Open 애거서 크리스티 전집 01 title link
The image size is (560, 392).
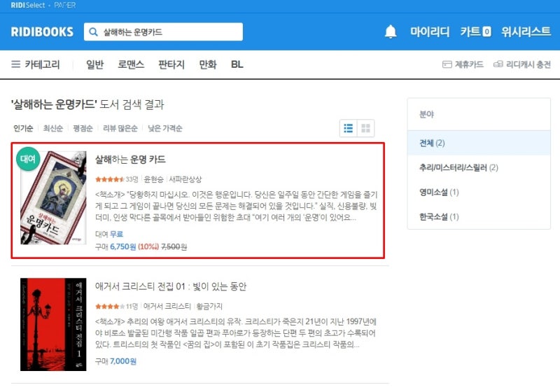click(x=171, y=286)
